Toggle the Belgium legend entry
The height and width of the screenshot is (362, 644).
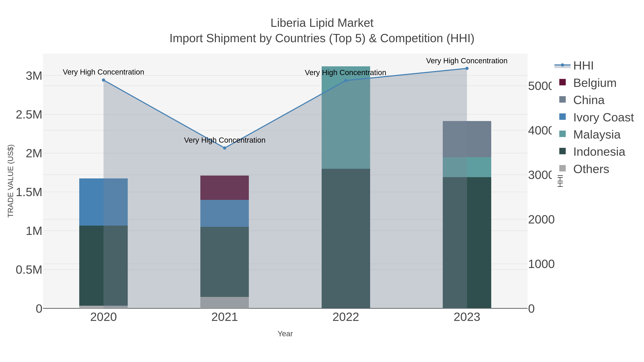coord(587,83)
